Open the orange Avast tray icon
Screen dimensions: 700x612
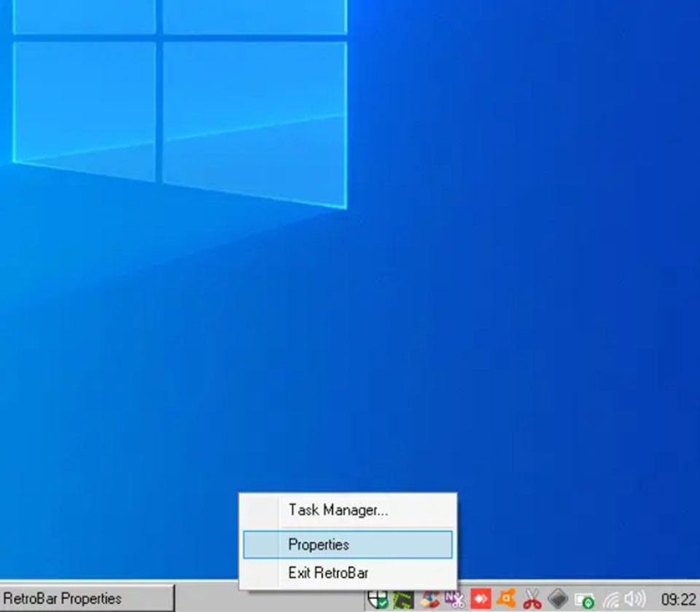507,599
